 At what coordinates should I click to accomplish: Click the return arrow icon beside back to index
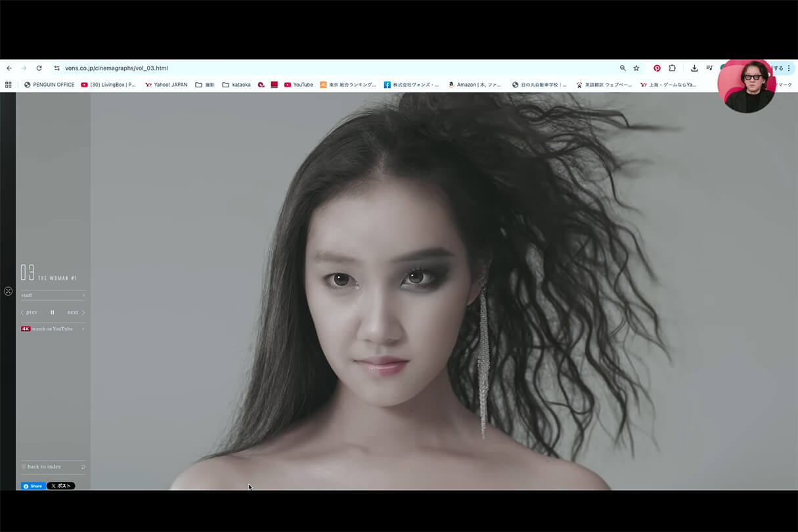[x=83, y=467]
